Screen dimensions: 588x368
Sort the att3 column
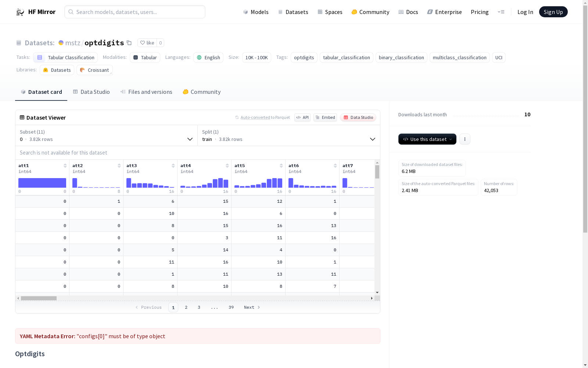click(x=173, y=166)
